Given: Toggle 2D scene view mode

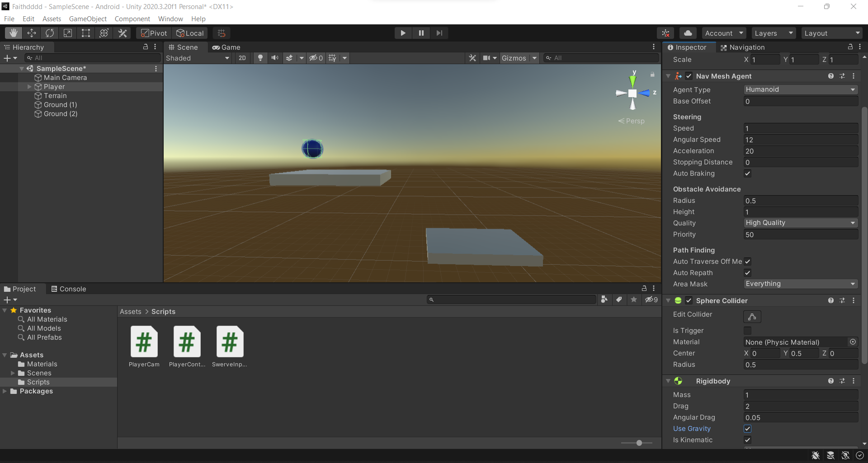Looking at the screenshot, I should point(242,58).
